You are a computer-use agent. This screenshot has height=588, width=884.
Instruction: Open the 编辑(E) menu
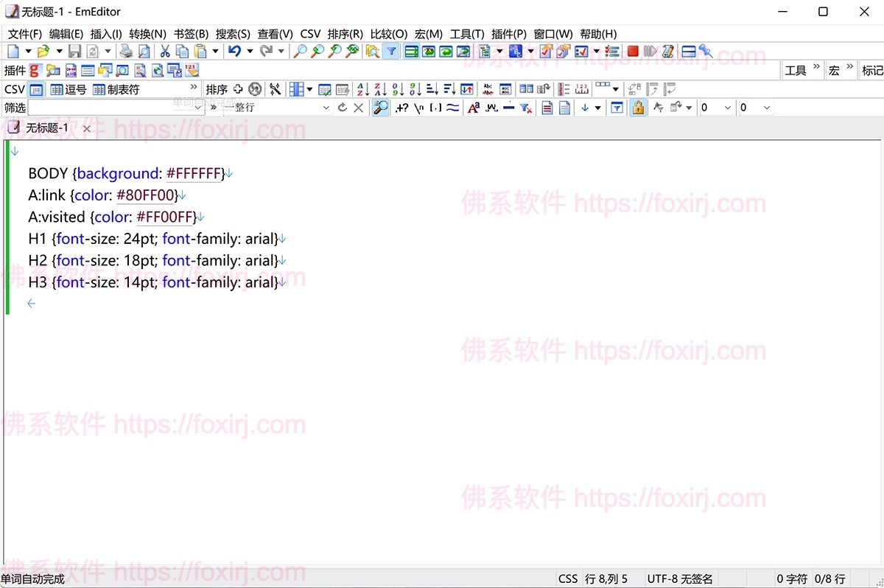(66, 34)
